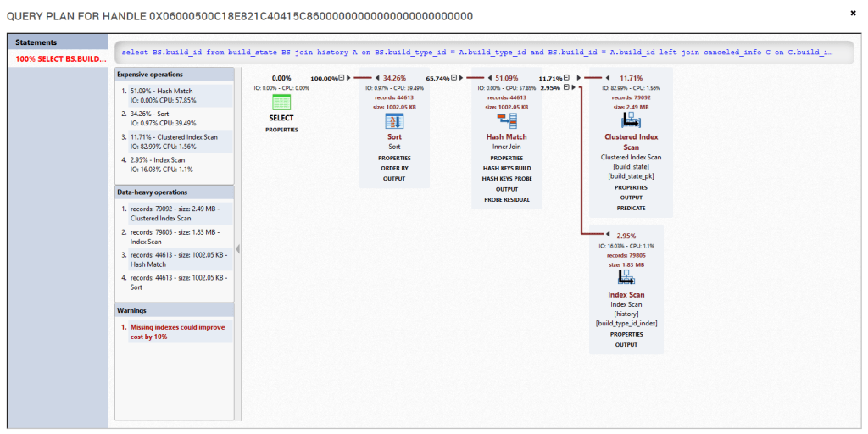
Task: Open PROPERTIES under the Hash Match node
Action: pyautogui.click(x=506, y=158)
